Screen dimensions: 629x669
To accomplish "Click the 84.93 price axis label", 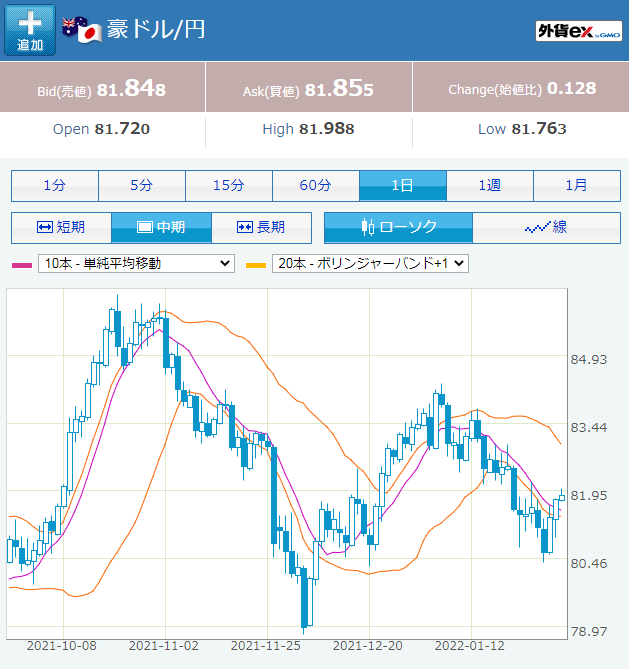I will (x=589, y=360).
